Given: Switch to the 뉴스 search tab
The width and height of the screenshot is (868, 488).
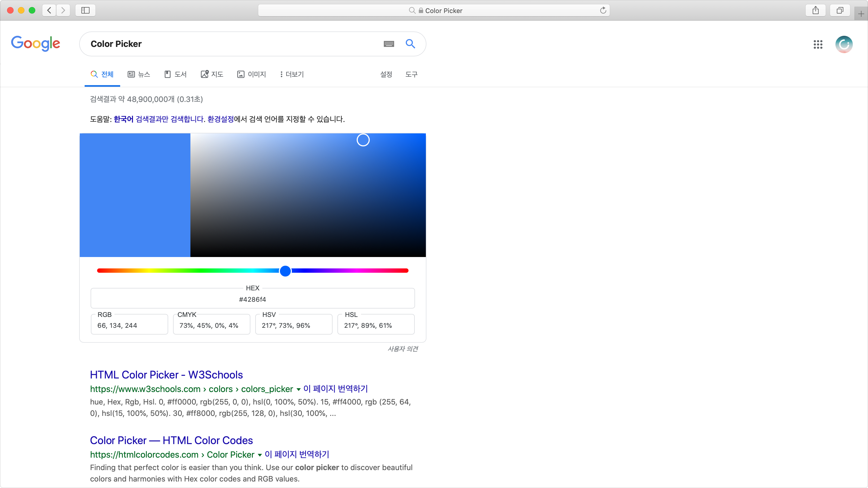Looking at the screenshot, I should (139, 75).
